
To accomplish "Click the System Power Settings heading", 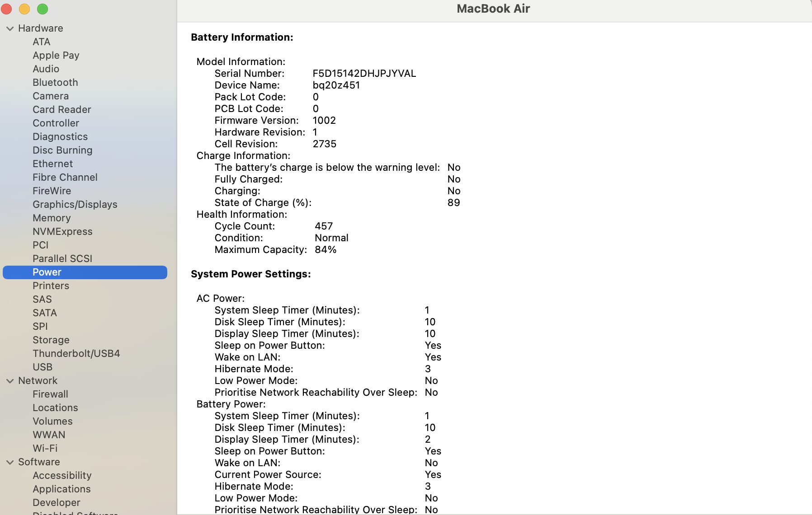I will 250,274.
